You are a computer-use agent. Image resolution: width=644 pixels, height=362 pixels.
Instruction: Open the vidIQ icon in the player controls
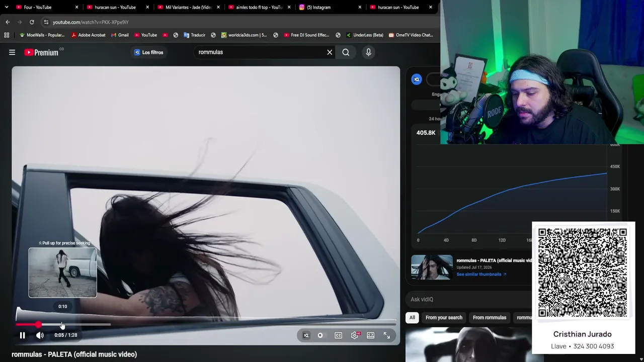pos(306,335)
